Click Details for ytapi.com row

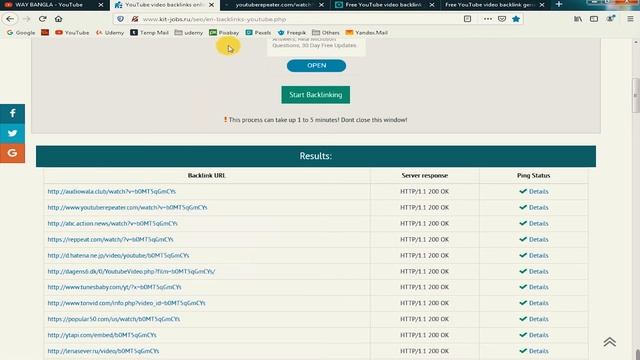coord(538,335)
